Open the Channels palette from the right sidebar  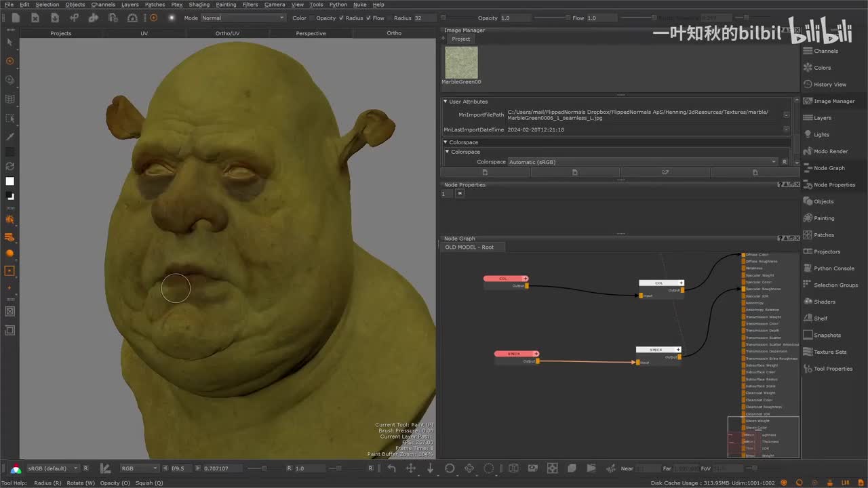point(826,51)
